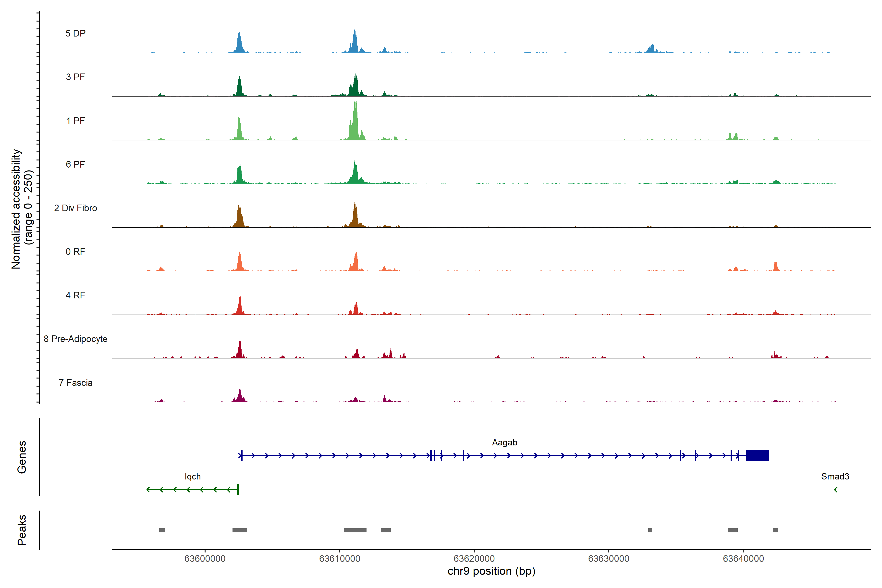Viewport: 882px width, 588px height.
Task: Click the leftmost gray peak bar
Action: click(x=162, y=530)
